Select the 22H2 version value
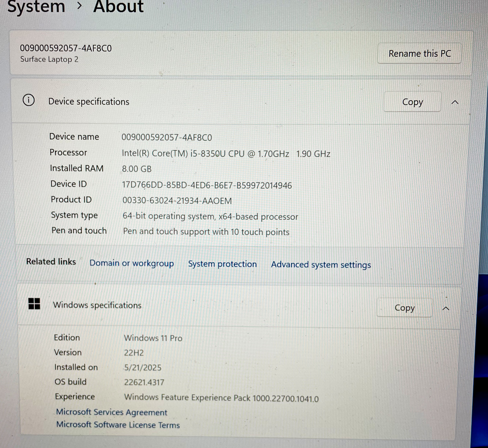Screen dimensions: 488x448 pos(134,353)
